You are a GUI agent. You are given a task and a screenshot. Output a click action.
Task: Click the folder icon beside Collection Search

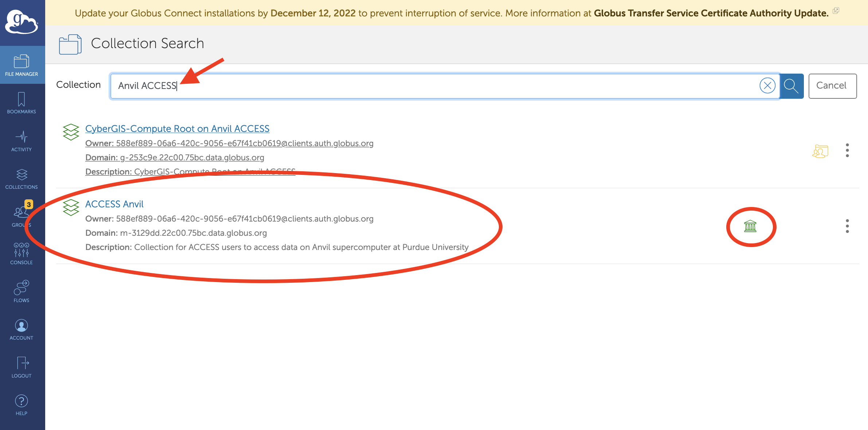(x=70, y=44)
